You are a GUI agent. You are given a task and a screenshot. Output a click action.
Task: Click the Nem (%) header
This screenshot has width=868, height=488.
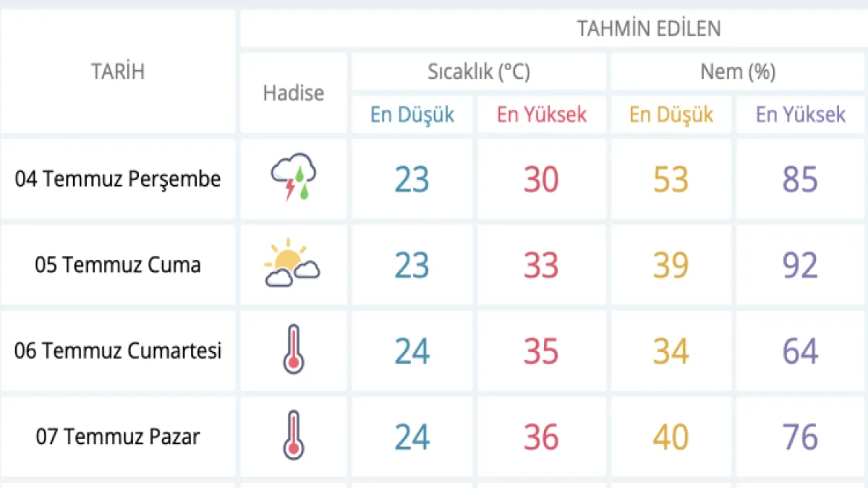pyautogui.click(x=738, y=72)
